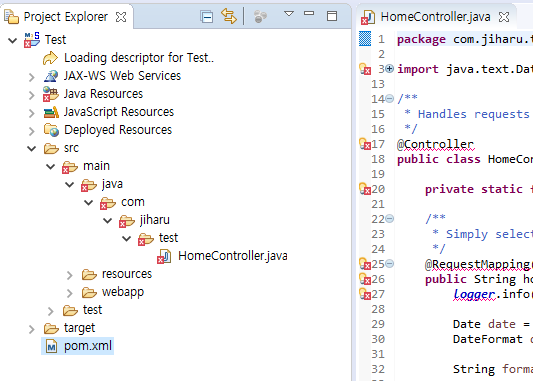
Task: Click the package keyword on line 1
Action: [x=421, y=40]
